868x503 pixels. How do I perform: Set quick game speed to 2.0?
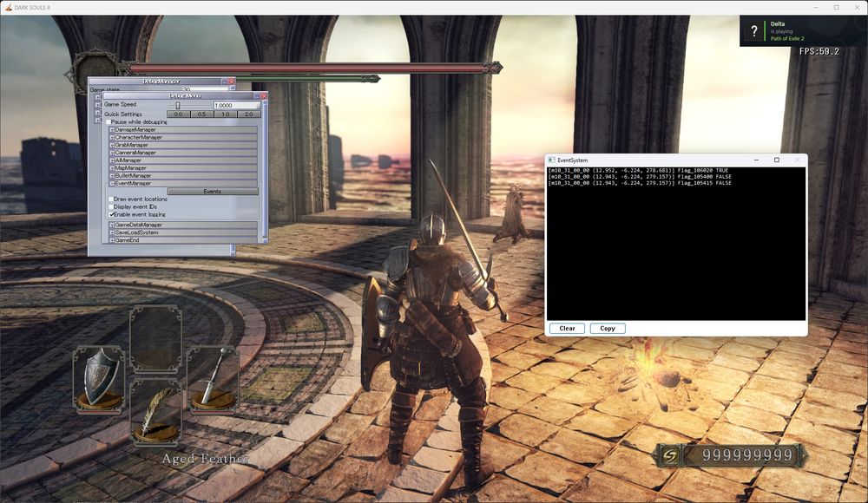249,114
